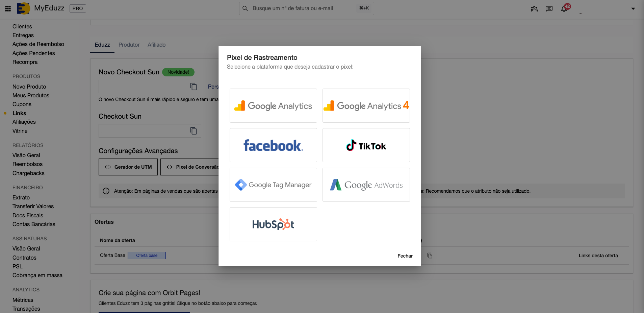
Task: Click the PRO badge
Action: tap(78, 8)
